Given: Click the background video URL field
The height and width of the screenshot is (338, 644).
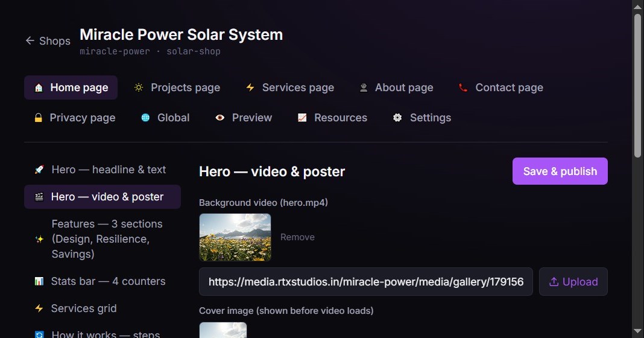Looking at the screenshot, I should 365,282.
